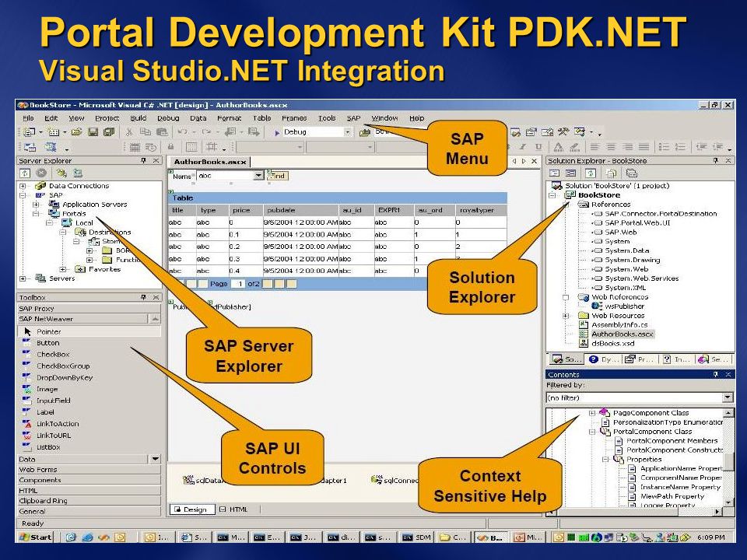Select the InputField control in Toolbox
Viewport: 747px width, 560px height.
54,401
